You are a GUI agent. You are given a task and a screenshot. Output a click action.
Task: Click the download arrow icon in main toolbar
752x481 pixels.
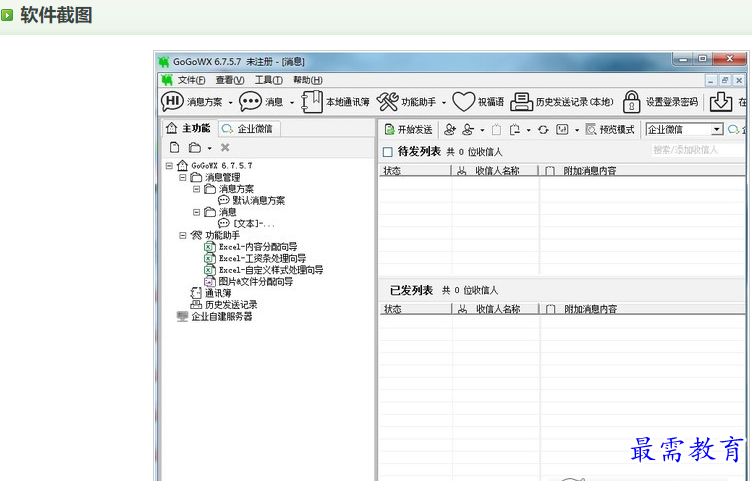click(x=720, y=102)
